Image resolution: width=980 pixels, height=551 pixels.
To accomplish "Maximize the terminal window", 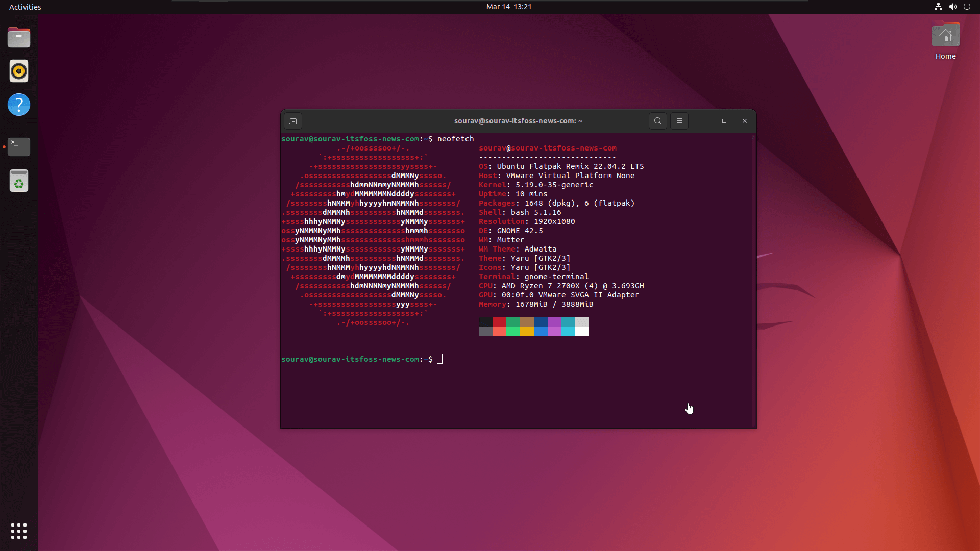I will (724, 121).
